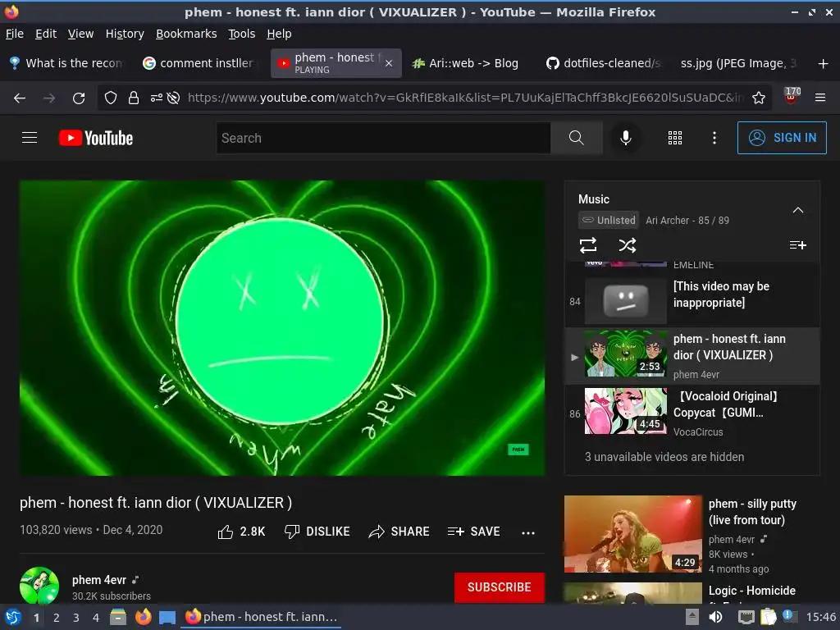Viewport: 840px width, 630px height.
Task: Switch to workspace 2 in taskbar
Action: [57, 618]
